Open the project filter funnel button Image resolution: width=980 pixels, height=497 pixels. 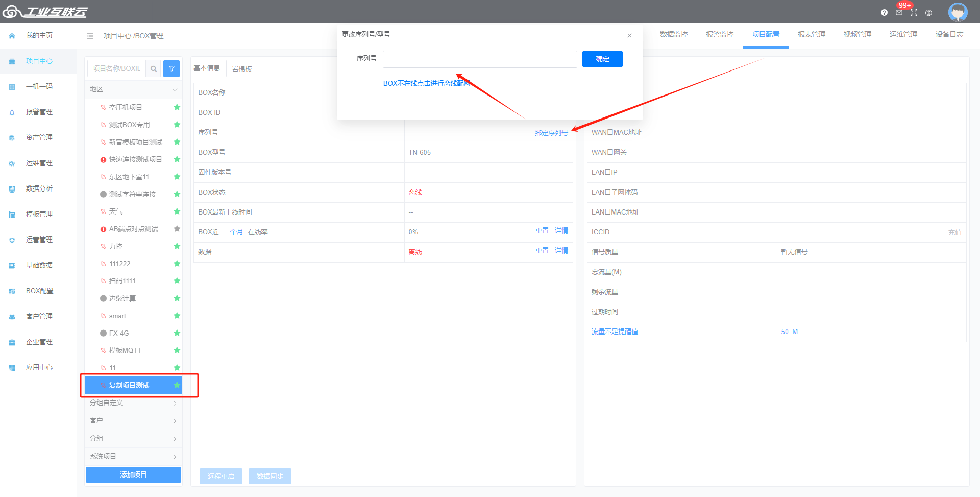[x=171, y=68]
